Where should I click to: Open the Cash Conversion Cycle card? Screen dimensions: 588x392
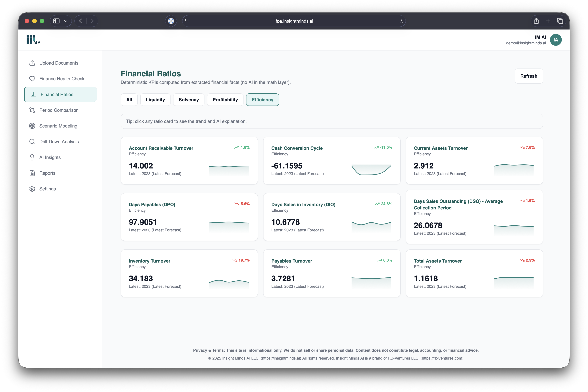[x=332, y=160]
